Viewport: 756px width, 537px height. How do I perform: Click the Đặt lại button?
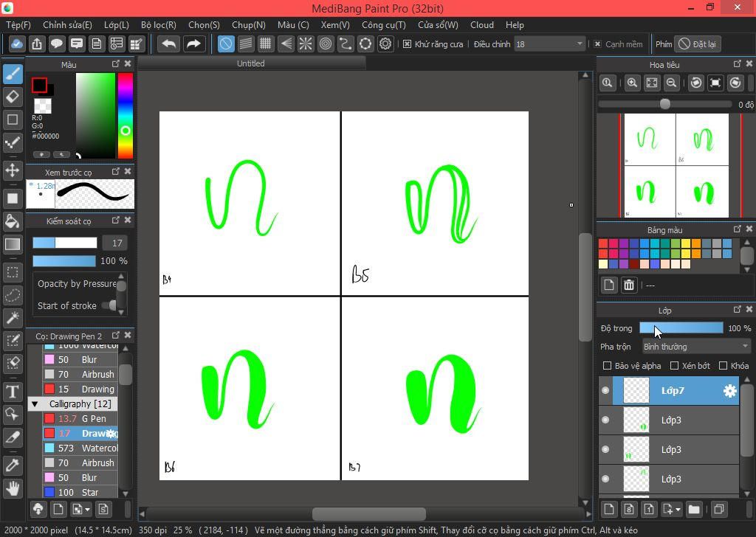click(x=698, y=44)
